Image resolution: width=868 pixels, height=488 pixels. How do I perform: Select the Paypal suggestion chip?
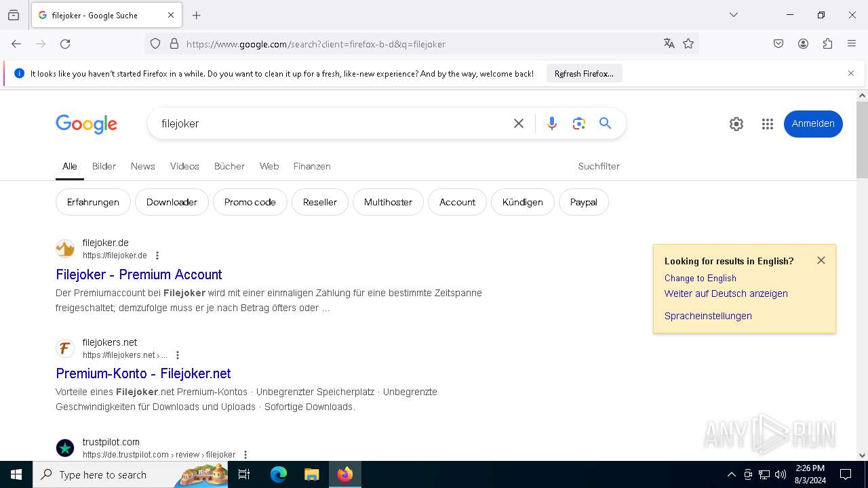[584, 202]
